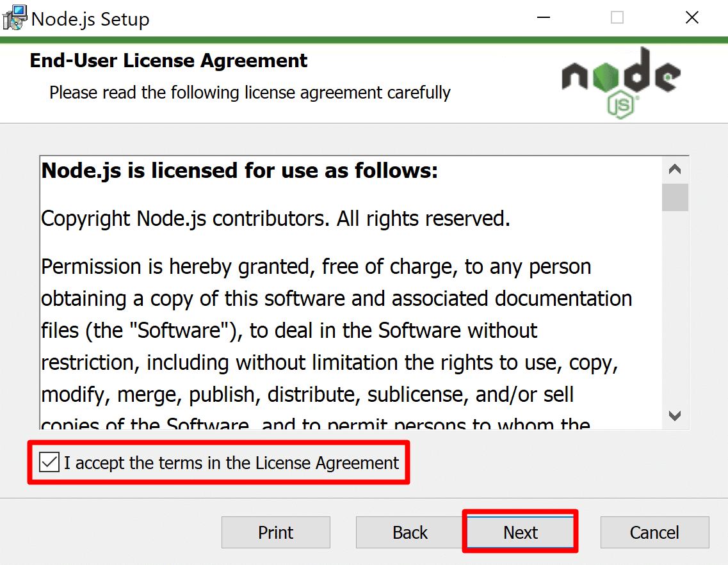Cancel the Node.js installation
Viewport: 728px width, 565px height.
click(654, 532)
